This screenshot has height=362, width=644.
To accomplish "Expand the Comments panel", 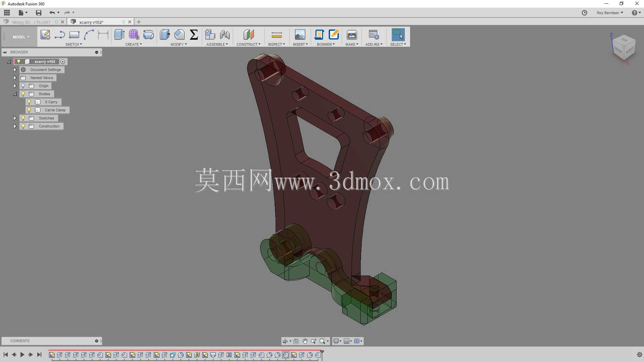I will pyautogui.click(x=96, y=341).
